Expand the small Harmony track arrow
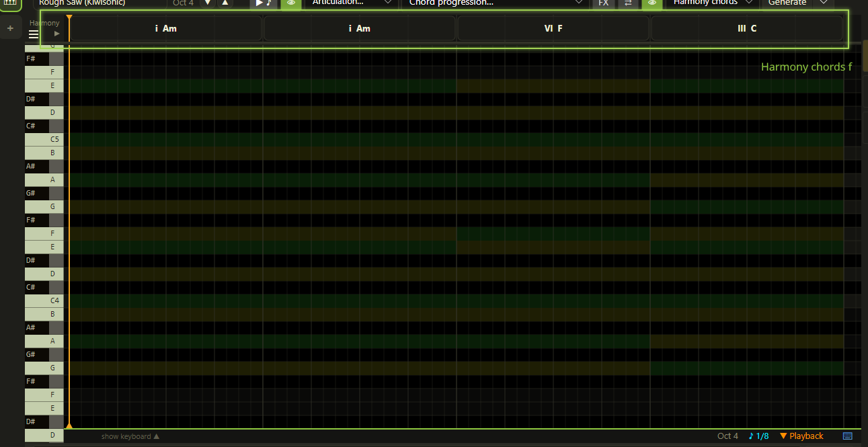 [x=57, y=34]
